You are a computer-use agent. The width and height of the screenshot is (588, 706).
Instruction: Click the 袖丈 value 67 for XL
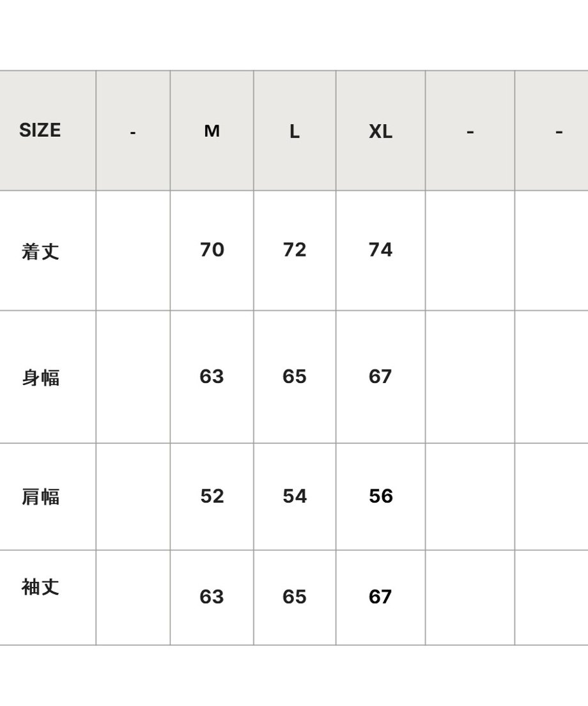click(381, 597)
